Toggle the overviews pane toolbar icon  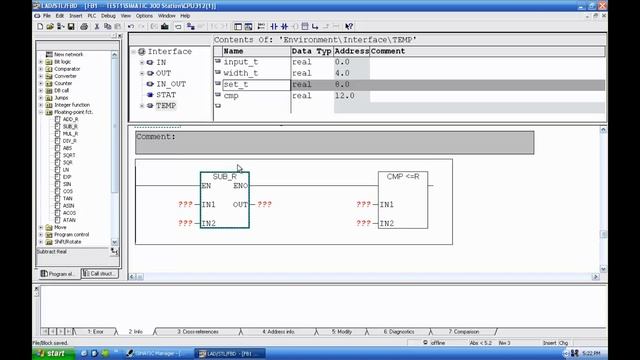coord(238,27)
